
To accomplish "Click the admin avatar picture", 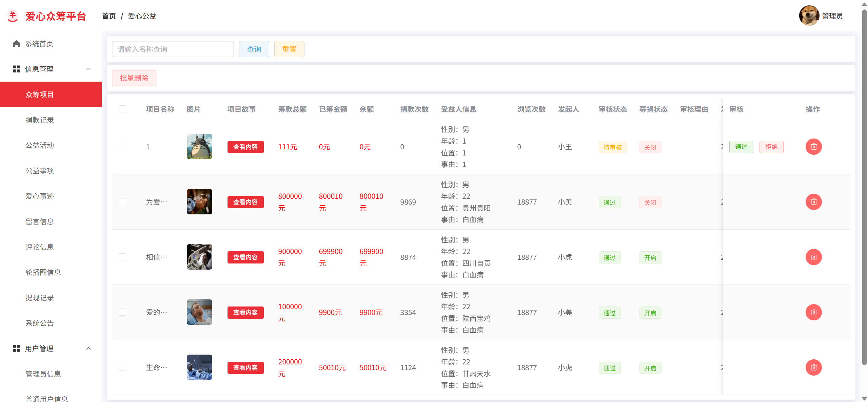I will pyautogui.click(x=809, y=16).
